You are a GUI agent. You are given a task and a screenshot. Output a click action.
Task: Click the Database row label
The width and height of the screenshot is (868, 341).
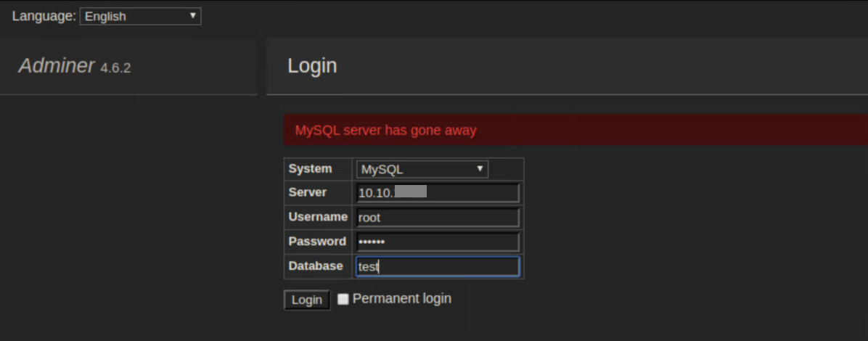pos(316,266)
